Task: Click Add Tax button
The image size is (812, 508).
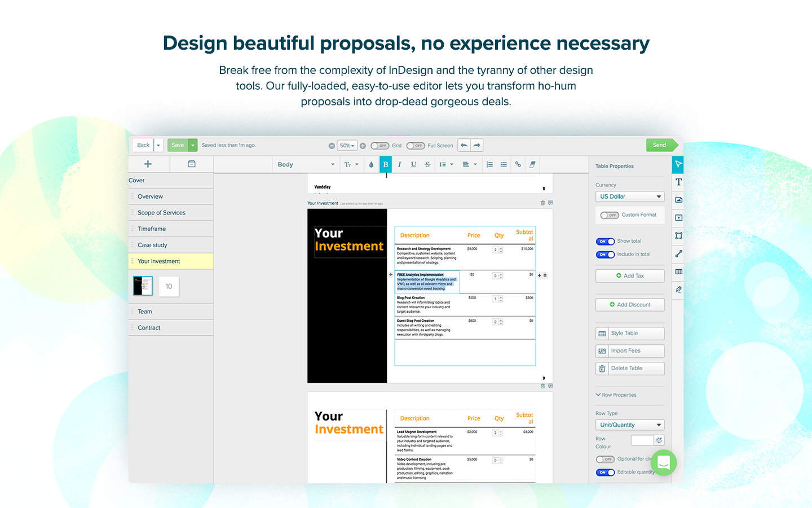Action: [x=630, y=276]
